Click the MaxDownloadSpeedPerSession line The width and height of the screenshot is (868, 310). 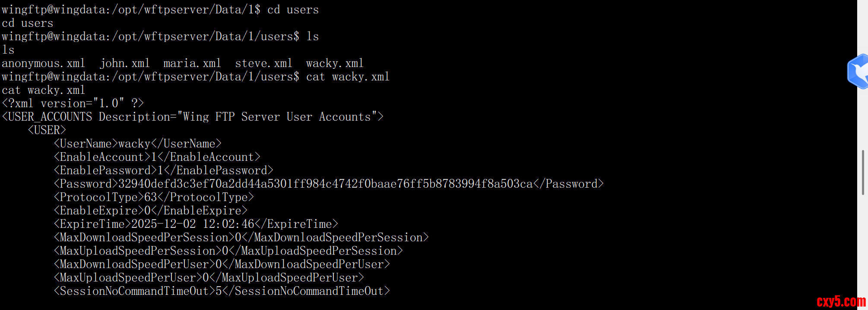point(241,238)
